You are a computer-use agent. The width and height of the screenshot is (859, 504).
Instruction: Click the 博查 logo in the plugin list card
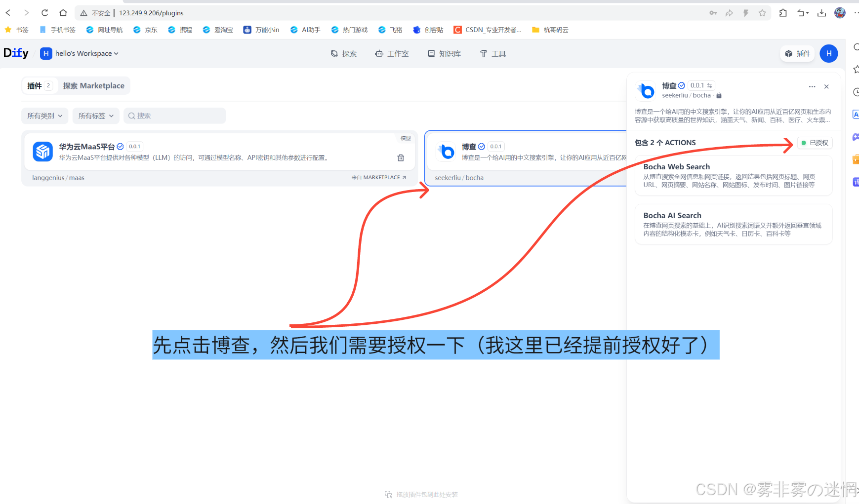[446, 152]
